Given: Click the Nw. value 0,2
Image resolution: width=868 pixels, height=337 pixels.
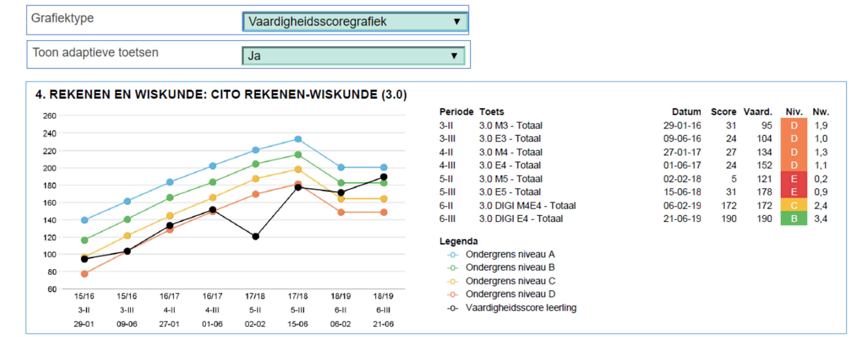Looking at the screenshot, I should pos(821,179).
